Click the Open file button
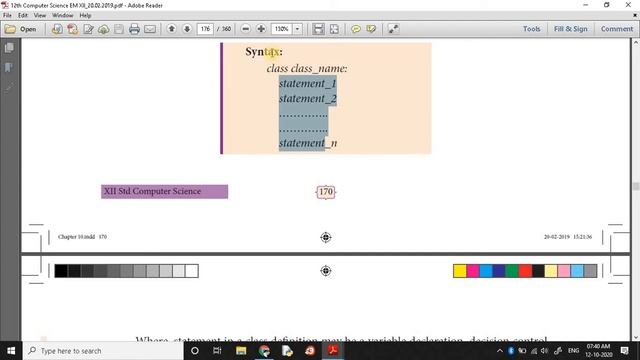This screenshot has width=640, height=360. click(x=20, y=29)
